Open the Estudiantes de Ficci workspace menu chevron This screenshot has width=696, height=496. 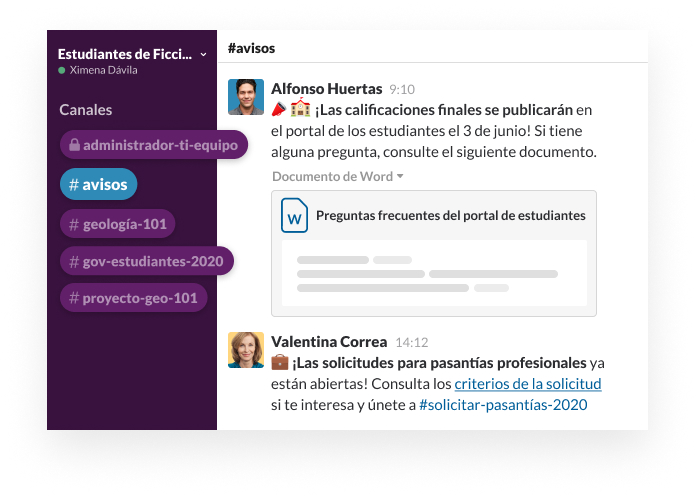click(x=203, y=54)
